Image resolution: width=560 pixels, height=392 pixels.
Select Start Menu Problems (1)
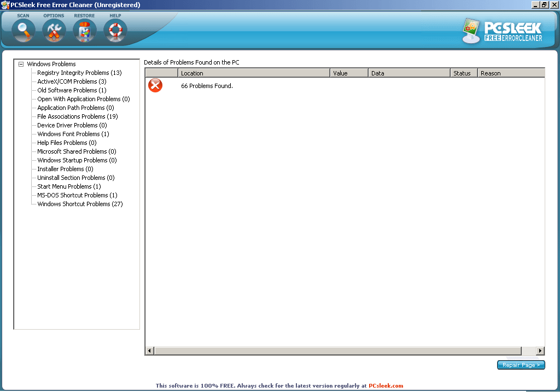[x=69, y=186]
